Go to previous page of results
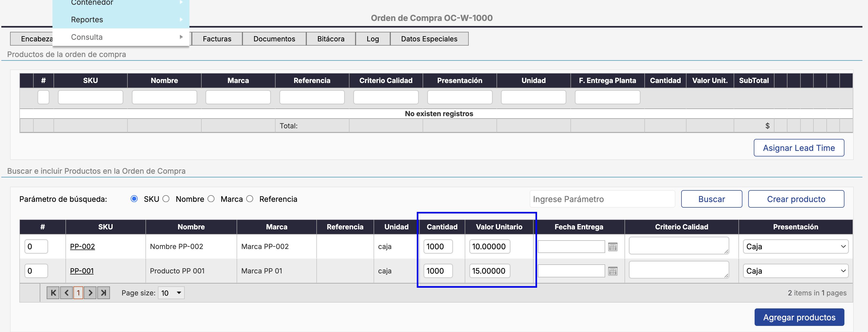This screenshot has height=332, width=868. pos(67,293)
